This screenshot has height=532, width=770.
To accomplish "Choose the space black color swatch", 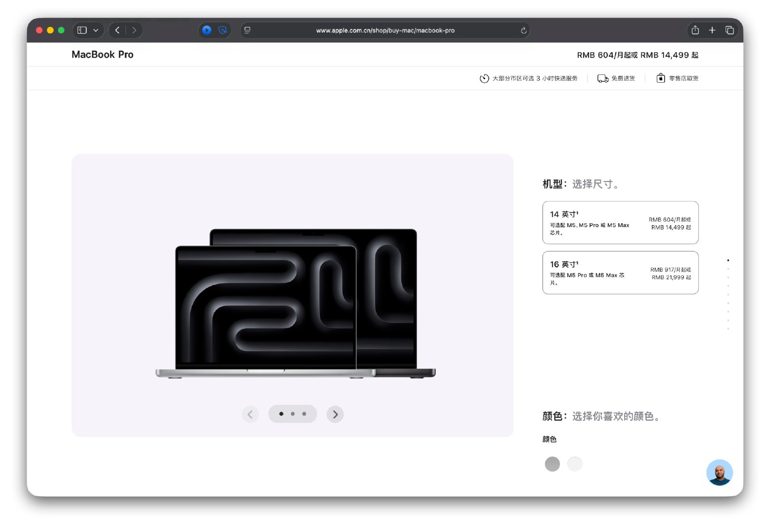I will (x=552, y=464).
